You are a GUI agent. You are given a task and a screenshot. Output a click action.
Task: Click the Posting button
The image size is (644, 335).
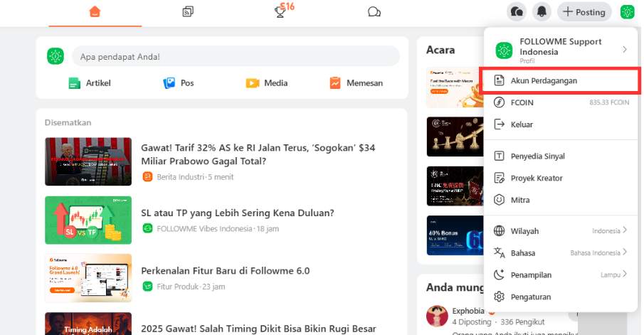coord(584,12)
